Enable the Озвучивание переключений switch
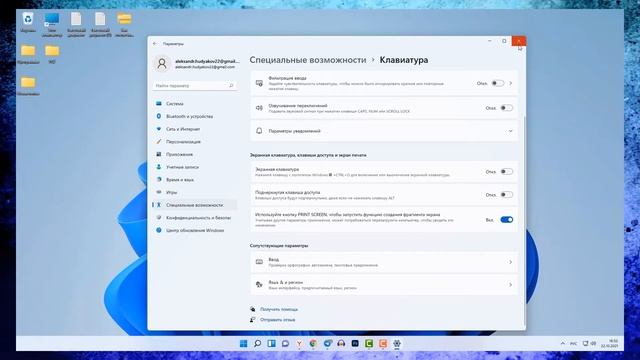Viewport: 640px width, 360px height. pyautogui.click(x=507, y=108)
